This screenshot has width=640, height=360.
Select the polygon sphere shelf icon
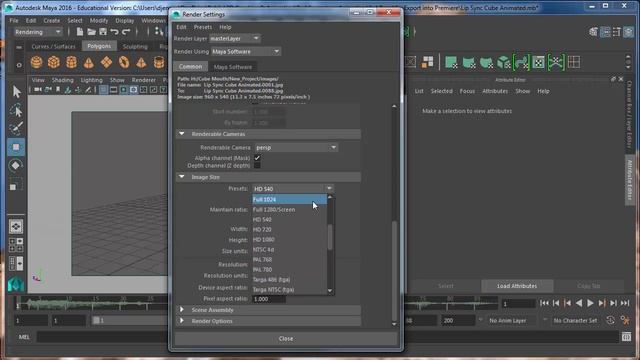click(x=36, y=62)
